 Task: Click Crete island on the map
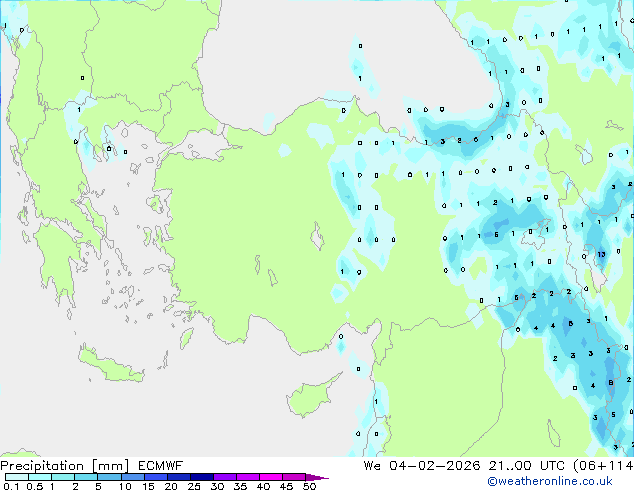pos(111,364)
